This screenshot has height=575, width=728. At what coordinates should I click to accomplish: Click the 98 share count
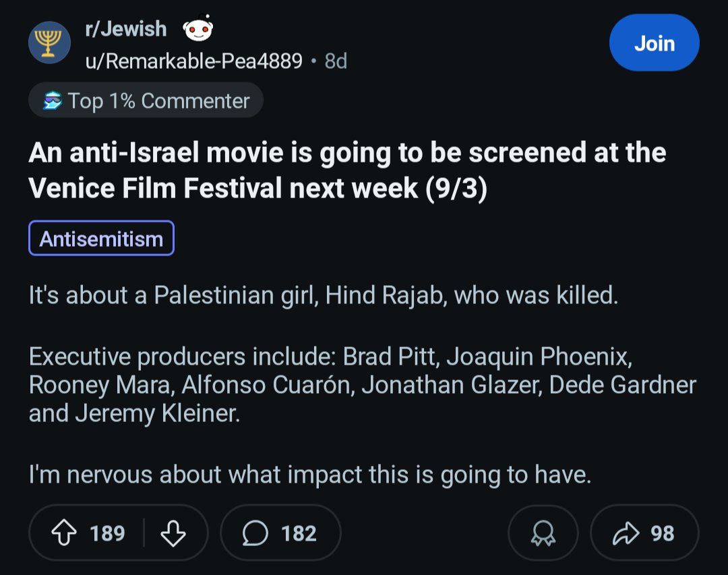pyautogui.click(x=663, y=533)
